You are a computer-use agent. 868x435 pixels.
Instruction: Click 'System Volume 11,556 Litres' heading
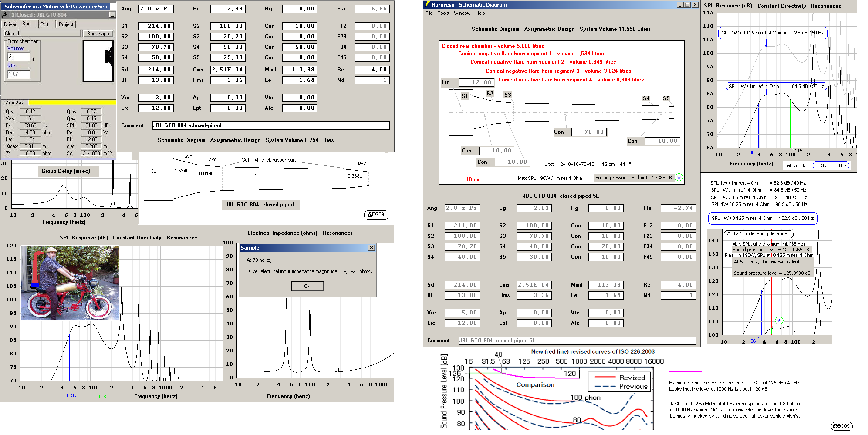615,29
